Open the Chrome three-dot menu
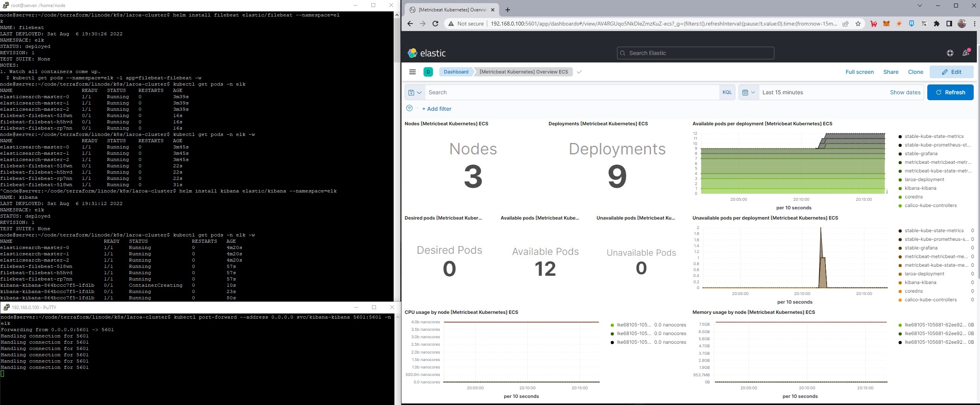The image size is (980, 405). click(x=974, y=24)
